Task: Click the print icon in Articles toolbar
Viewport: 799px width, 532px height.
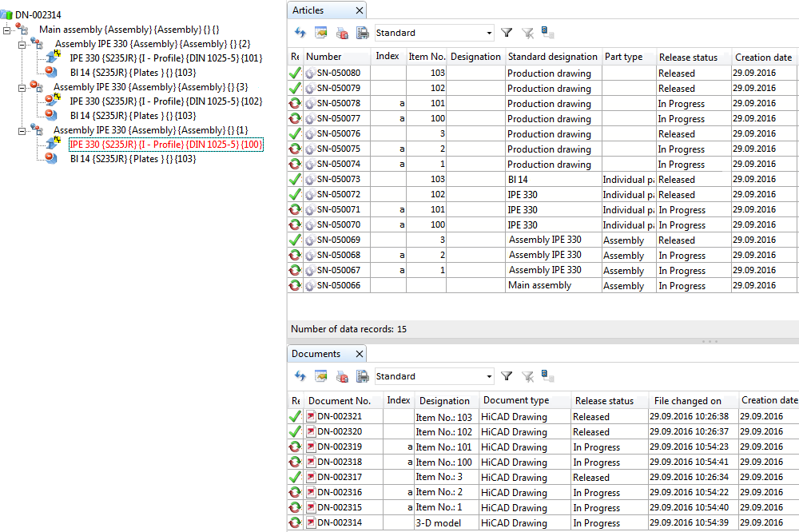Action: (x=362, y=33)
